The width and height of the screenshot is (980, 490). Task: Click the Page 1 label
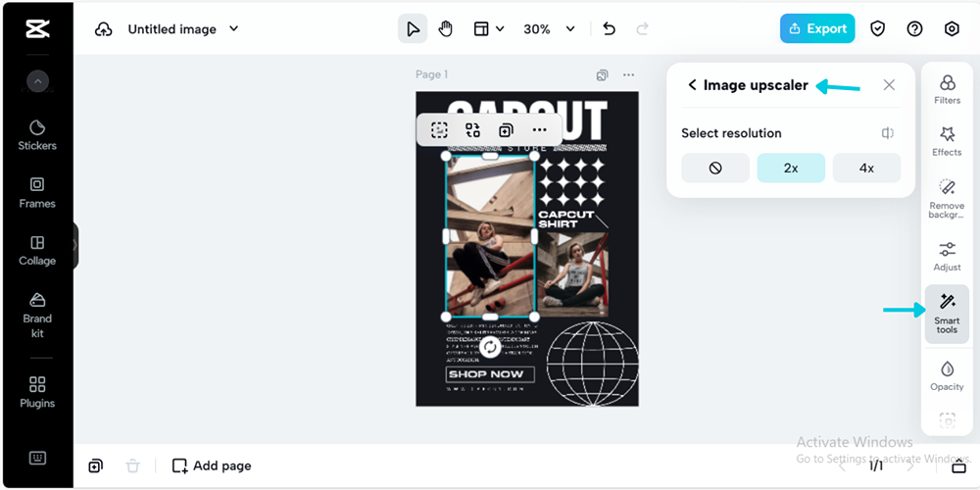coord(431,74)
